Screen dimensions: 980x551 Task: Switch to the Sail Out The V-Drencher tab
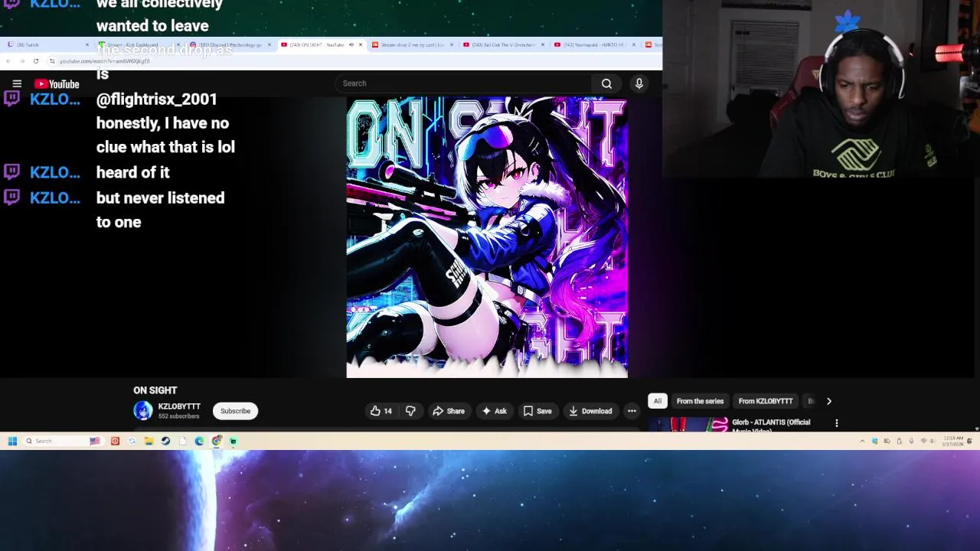pos(503,45)
